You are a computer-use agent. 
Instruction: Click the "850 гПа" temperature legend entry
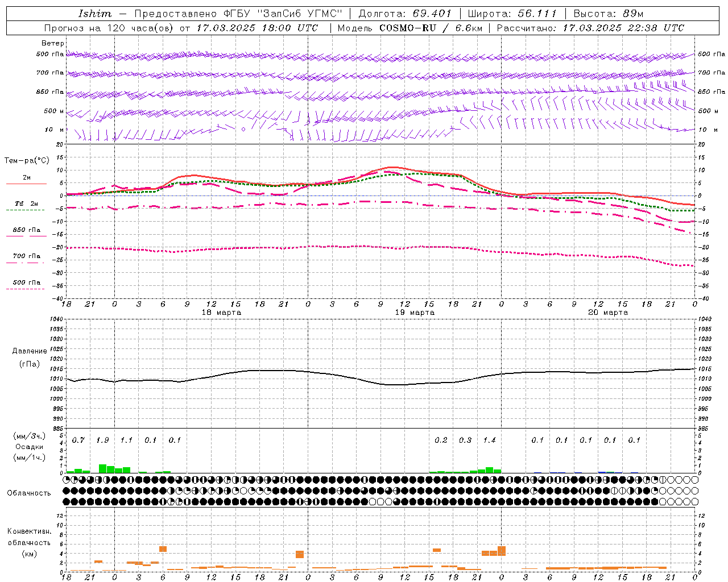point(26,230)
